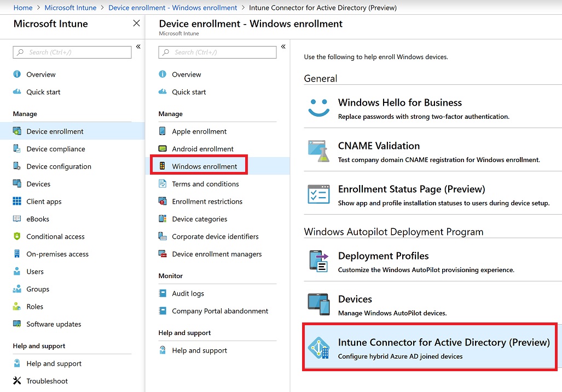Click the eBooks icon
This screenshot has width=562, height=392.
(x=17, y=218)
